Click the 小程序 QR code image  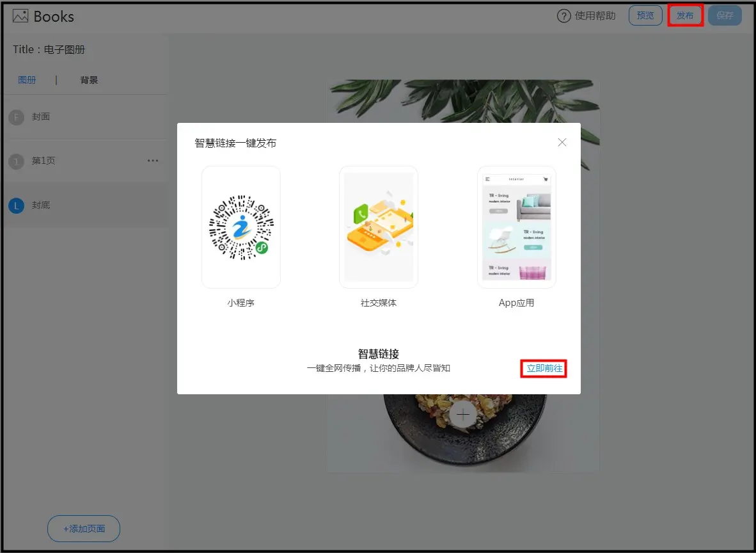[x=241, y=227]
